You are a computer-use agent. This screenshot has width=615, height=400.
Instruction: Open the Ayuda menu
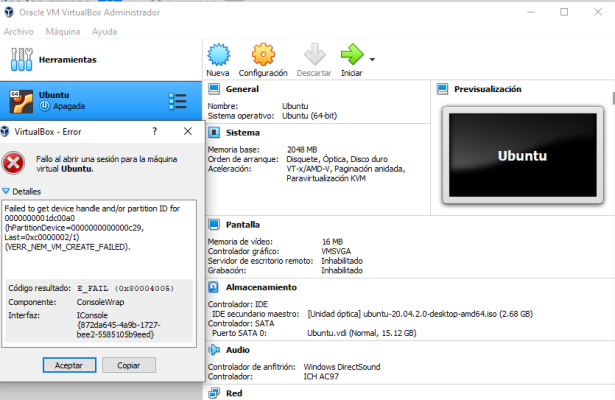[104, 31]
